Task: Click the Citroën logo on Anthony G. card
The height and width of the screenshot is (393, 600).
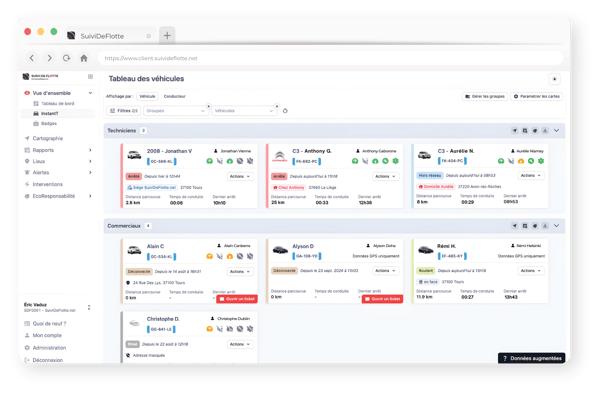Action: point(280,156)
